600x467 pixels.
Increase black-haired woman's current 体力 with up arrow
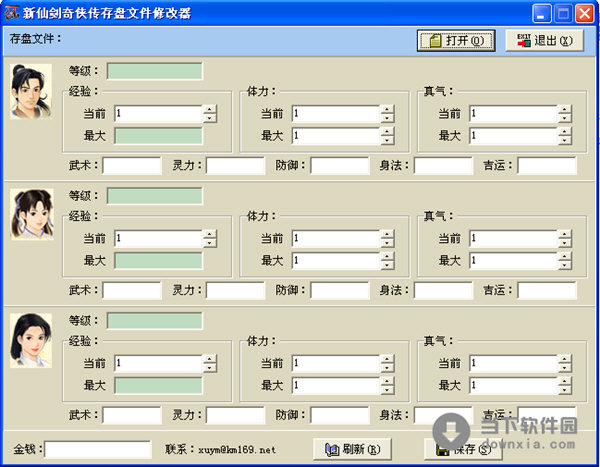pyautogui.click(x=387, y=359)
